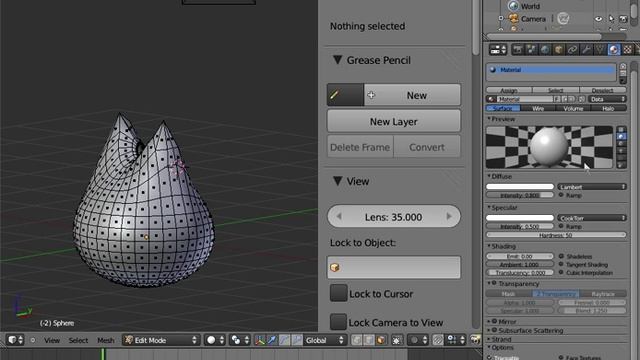Toggle the Transparency panel checkbox
Image resolution: width=640 pixels, height=360 pixels.
pos(494,283)
